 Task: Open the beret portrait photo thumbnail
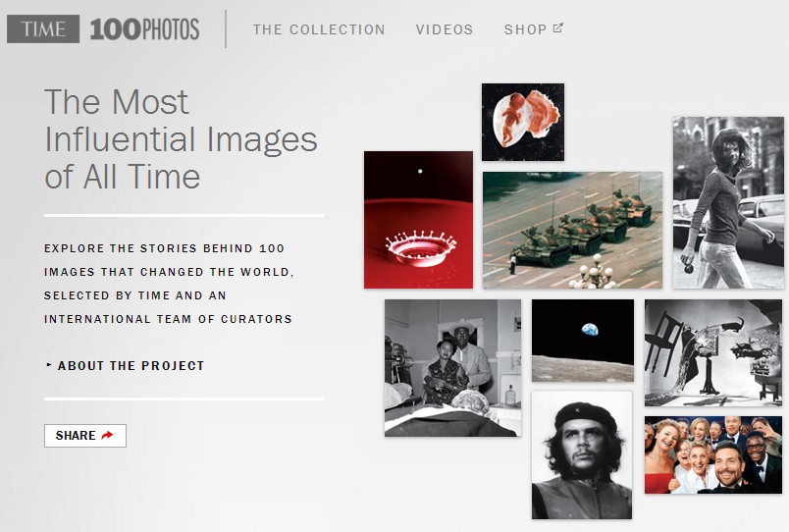click(x=582, y=455)
